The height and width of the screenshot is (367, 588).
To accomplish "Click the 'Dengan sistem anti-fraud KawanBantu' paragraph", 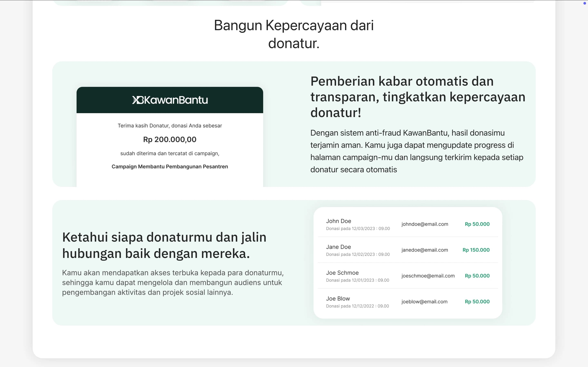I will (x=417, y=151).
